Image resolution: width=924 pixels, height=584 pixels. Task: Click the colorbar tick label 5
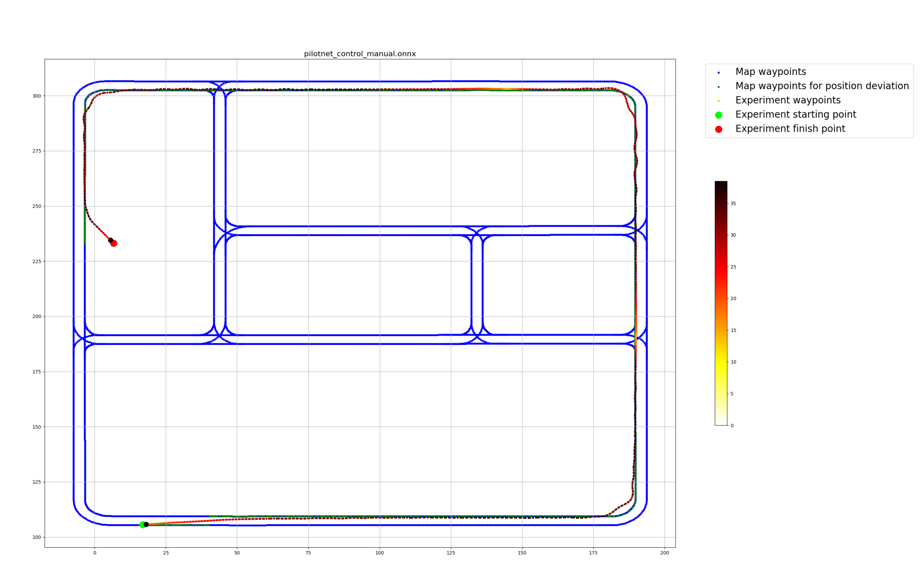point(732,394)
